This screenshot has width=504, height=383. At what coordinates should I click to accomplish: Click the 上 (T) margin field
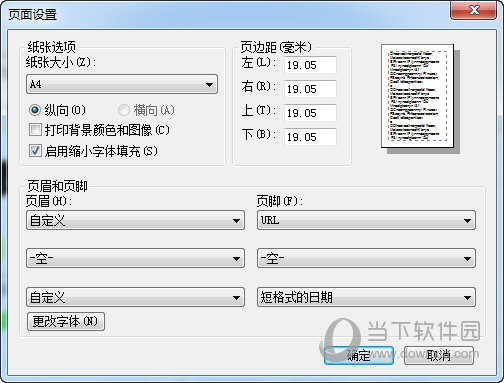(310, 113)
